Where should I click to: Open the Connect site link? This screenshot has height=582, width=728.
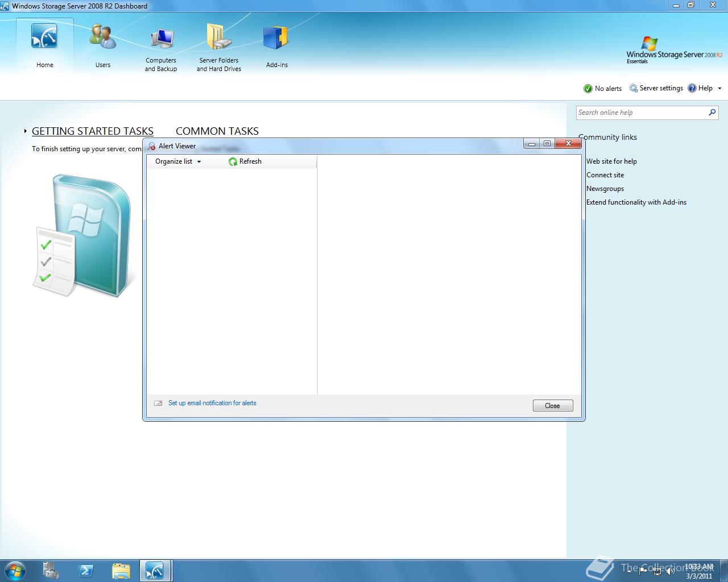coord(605,175)
